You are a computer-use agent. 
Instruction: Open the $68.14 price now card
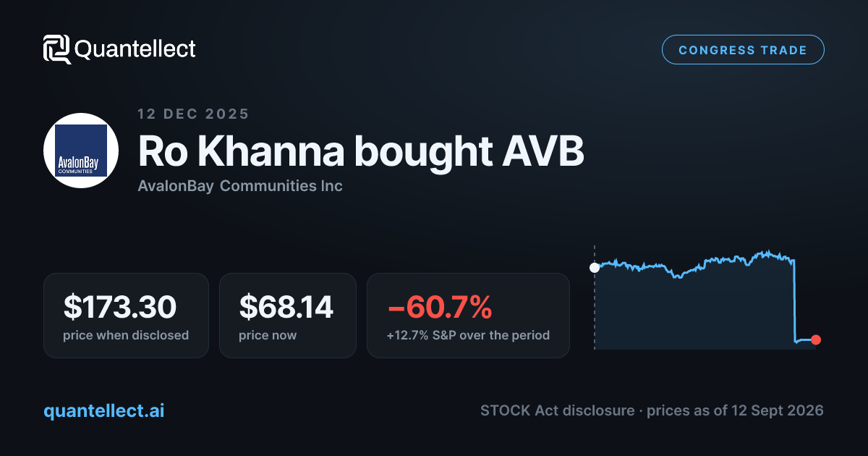point(288,316)
